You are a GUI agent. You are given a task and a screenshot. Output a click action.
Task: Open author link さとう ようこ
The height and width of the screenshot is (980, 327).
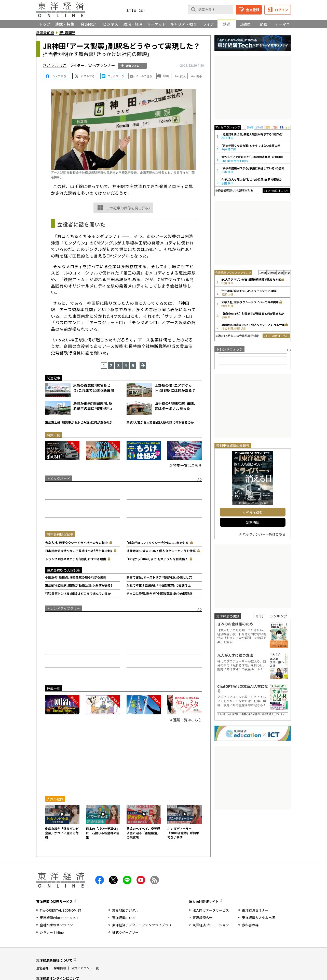click(54, 65)
